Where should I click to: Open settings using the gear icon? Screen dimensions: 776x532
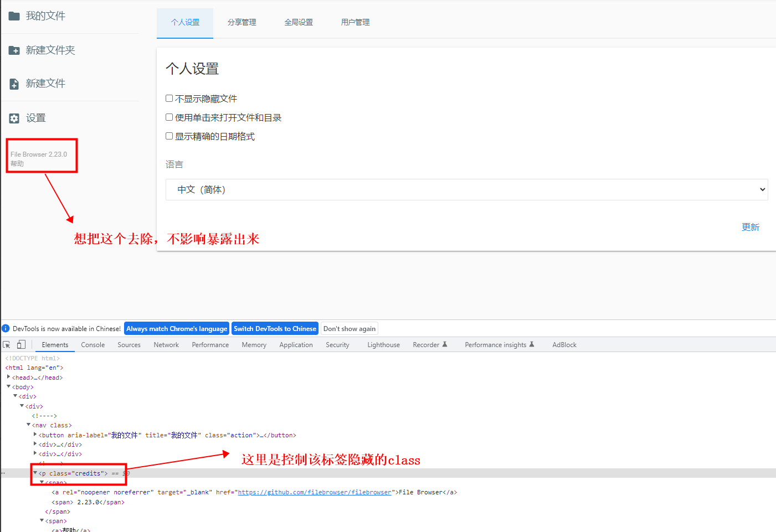[14, 117]
